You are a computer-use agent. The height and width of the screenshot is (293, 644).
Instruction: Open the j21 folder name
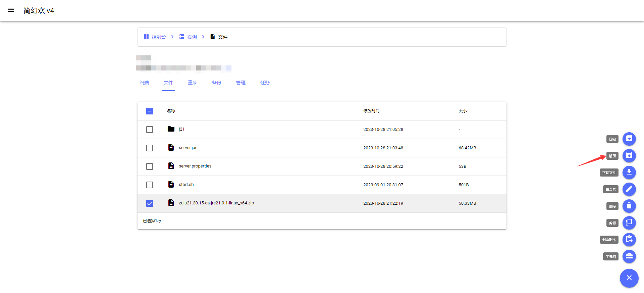click(x=181, y=129)
